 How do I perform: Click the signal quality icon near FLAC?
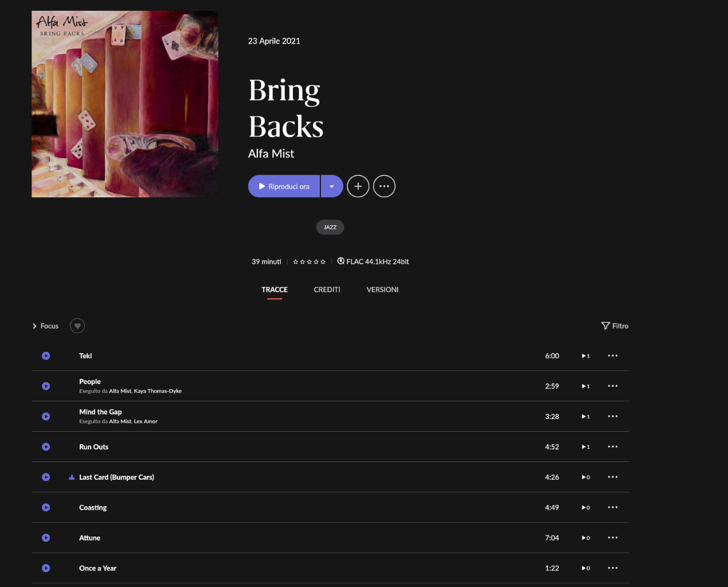coord(341,261)
